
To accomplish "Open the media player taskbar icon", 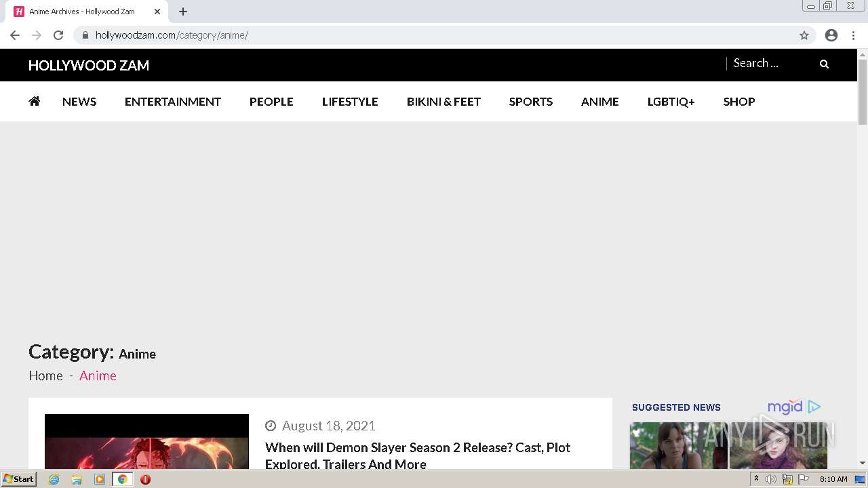I will 100,479.
